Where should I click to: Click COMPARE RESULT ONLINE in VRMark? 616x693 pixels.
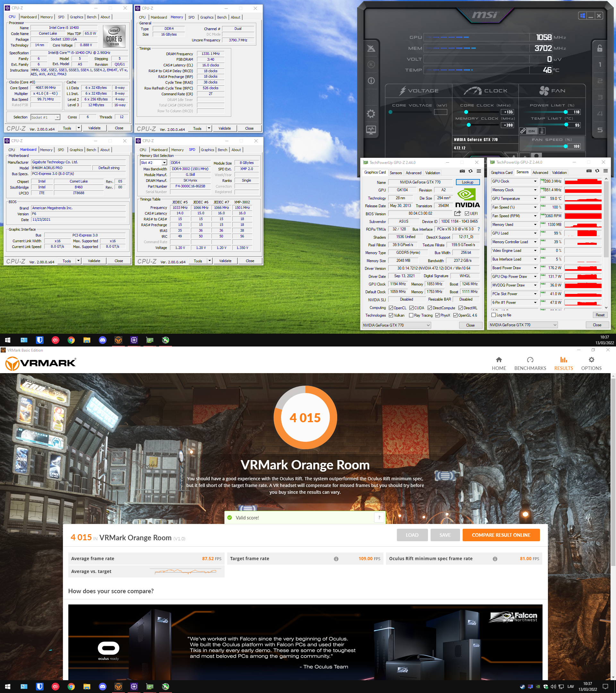click(x=501, y=535)
